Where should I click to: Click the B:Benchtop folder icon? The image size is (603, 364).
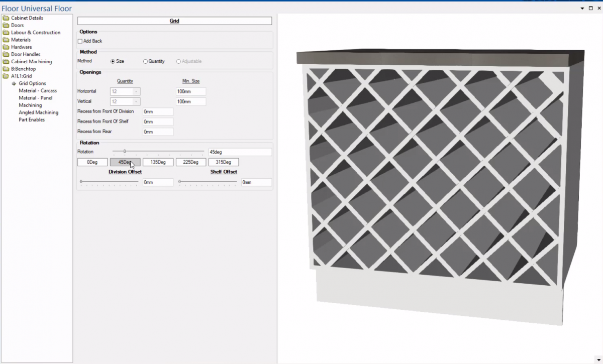pos(6,69)
